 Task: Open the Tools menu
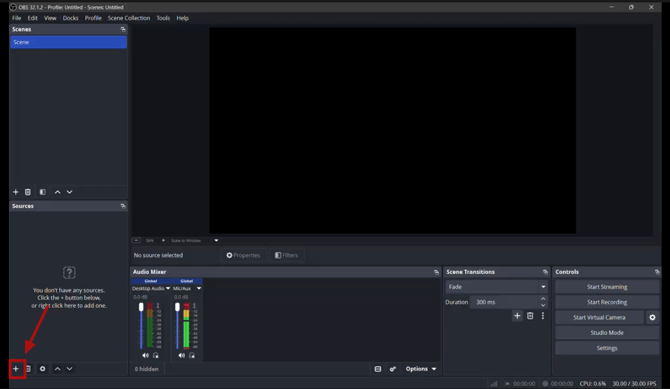(x=163, y=18)
